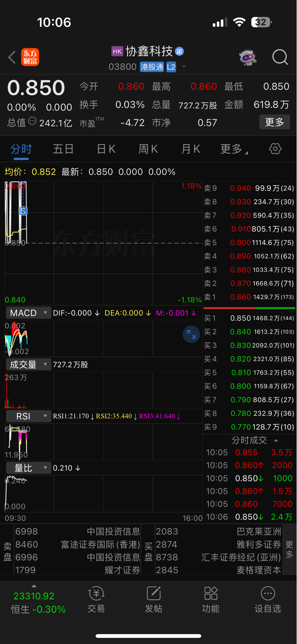The image size is (297, 644).
Task: Tap the 港股通 tag
Action: point(152,67)
